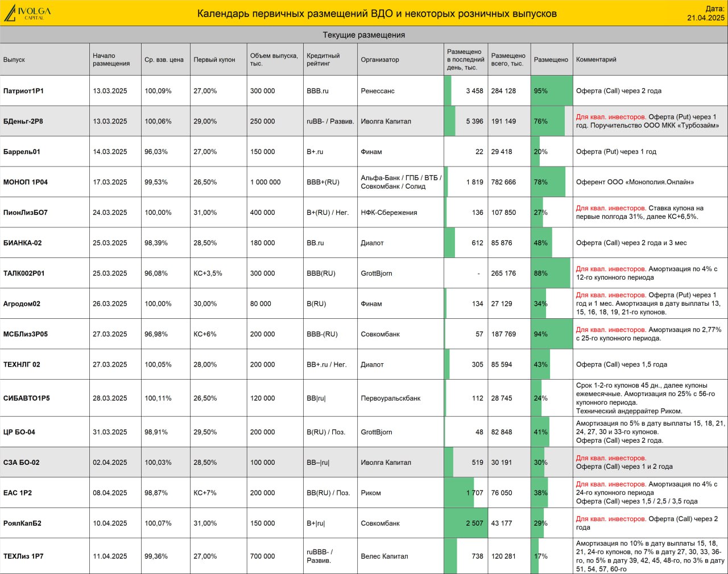The height and width of the screenshot is (574, 728).
Task: Click the date 21.04.2025 in the header
Action: (x=706, y=18)
